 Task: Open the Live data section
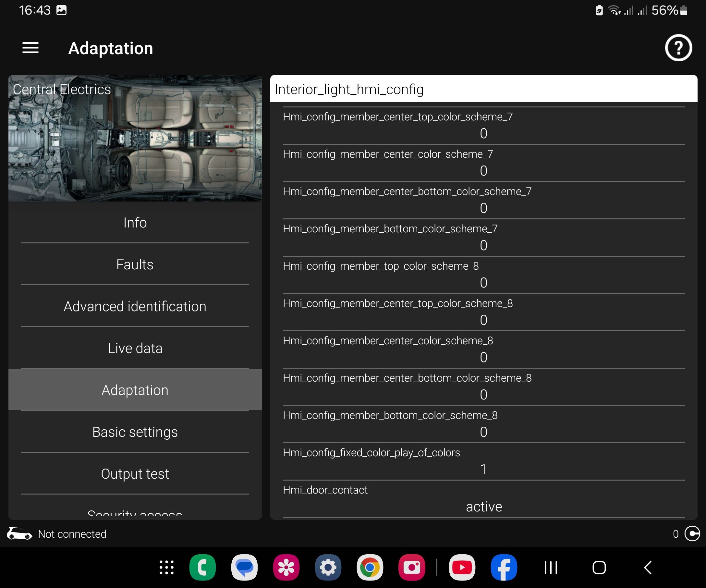pyautogui.click(x=135, y=348)
